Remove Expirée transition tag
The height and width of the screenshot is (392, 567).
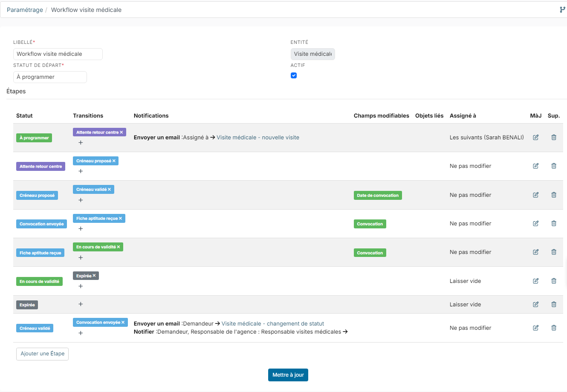point(94,276)
